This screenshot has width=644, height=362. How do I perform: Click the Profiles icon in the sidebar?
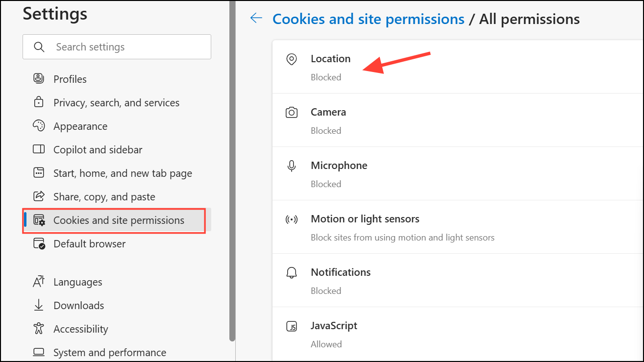click(39, 79)
